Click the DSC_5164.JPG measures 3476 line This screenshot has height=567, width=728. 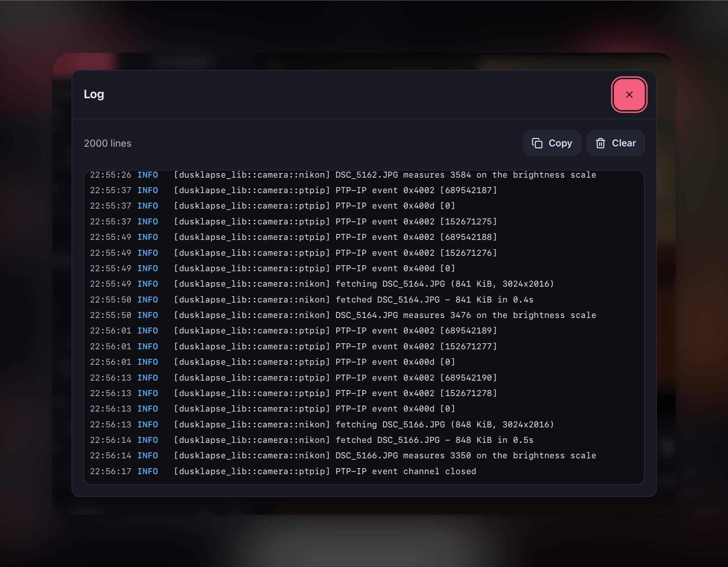[x=364, y=315]
